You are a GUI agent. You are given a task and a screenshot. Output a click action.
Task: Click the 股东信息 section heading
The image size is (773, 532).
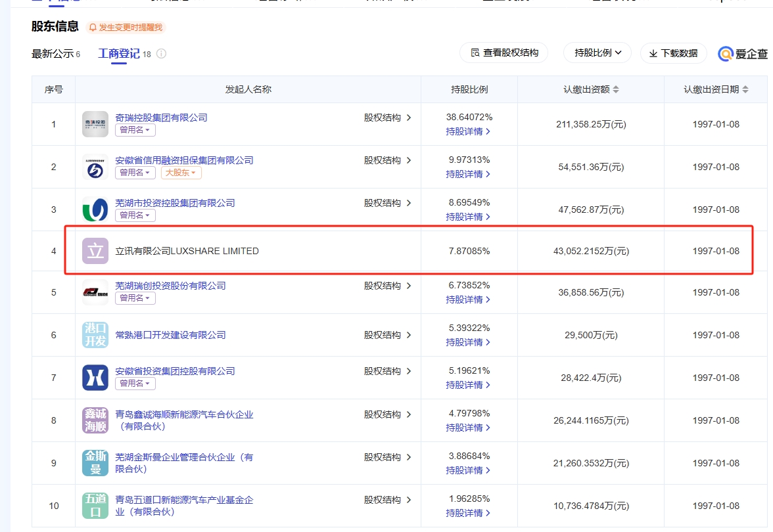click(55, 26)
